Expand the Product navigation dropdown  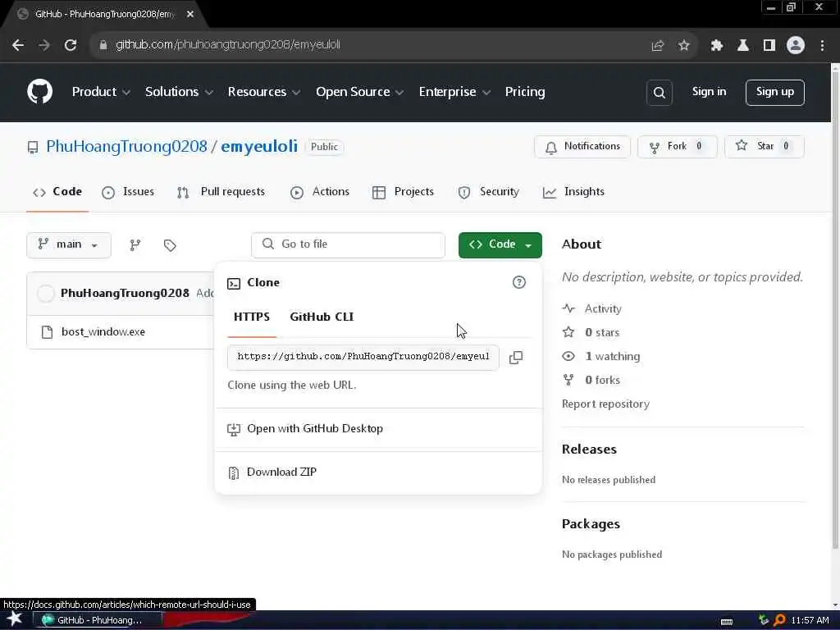101,92
